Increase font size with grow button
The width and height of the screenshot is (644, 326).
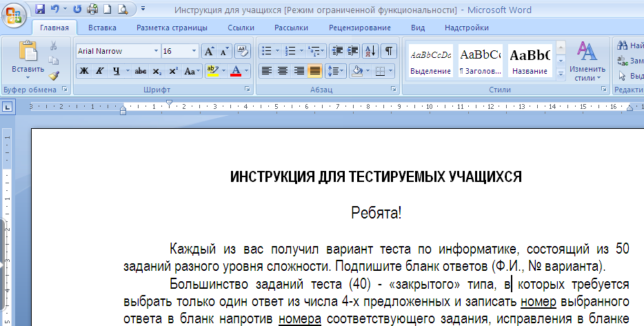tap(209, 51)
